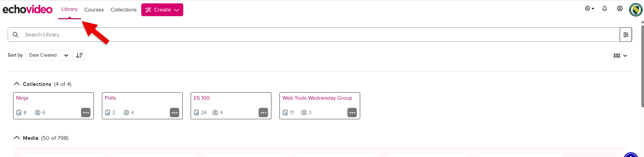Switch to the Courses tab
Screen dimensions: 644x157
94,10
